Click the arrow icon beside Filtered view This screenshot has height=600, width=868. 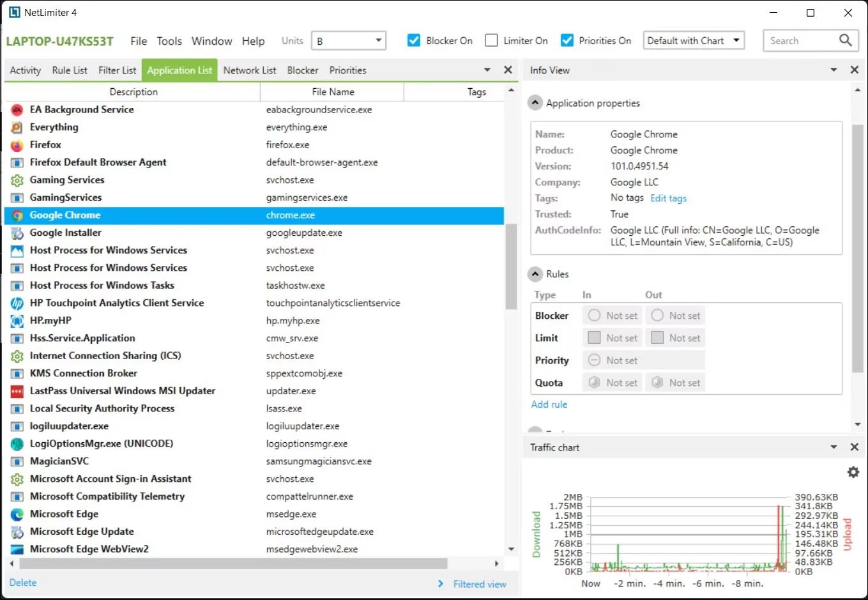point(441,583)
